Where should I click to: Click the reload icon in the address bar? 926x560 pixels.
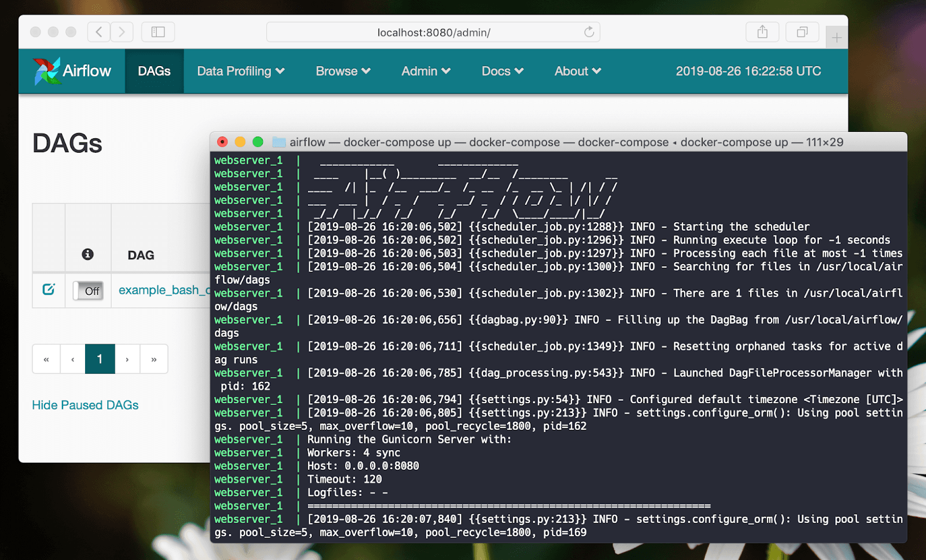(x=589, y=32)
